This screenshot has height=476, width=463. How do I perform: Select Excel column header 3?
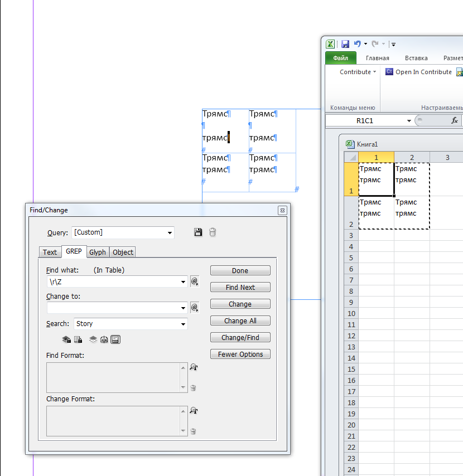tap(447, 157)
